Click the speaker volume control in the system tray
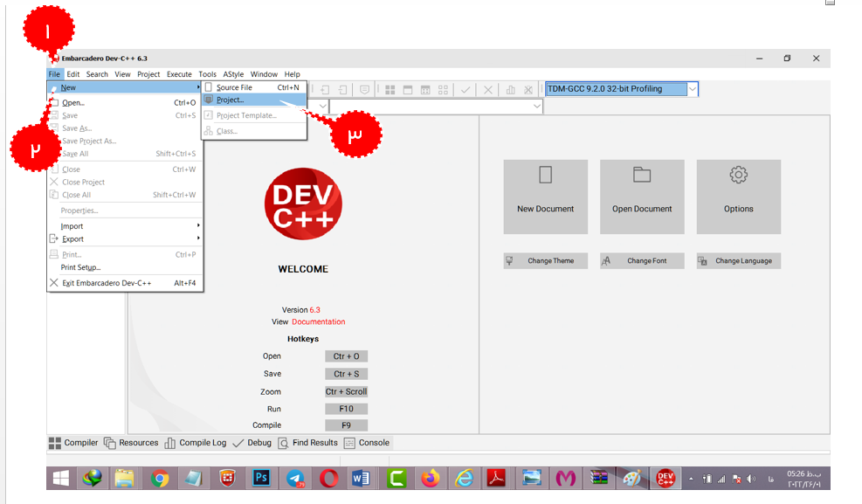The width and height of the screenshot is (862, 504). tap(749, 478)
